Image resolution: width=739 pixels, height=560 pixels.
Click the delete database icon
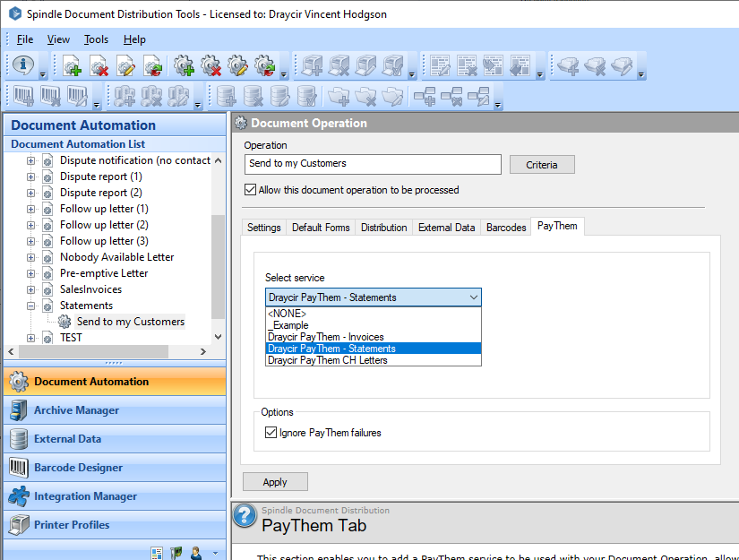click(x=253, y=96)
